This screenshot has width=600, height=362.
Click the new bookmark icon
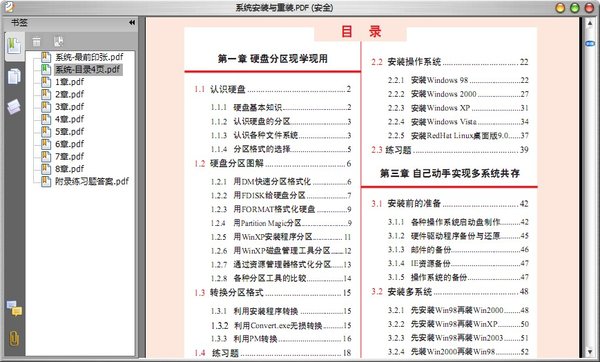click(x=59, y=41)
